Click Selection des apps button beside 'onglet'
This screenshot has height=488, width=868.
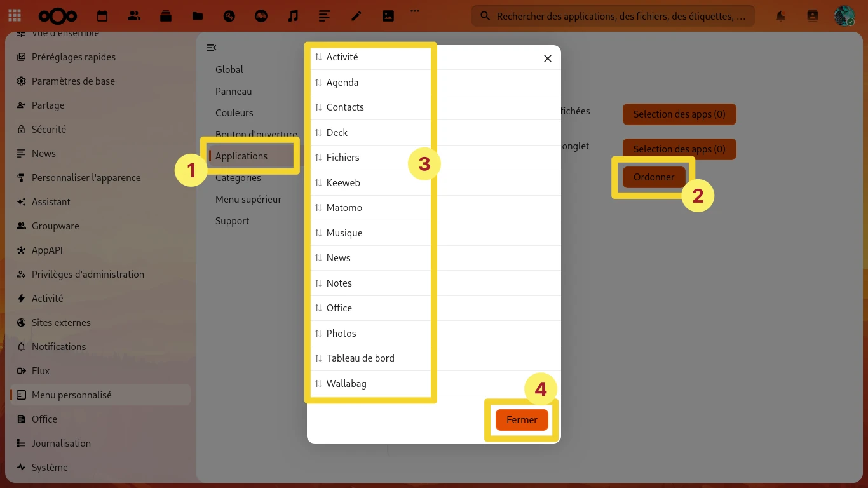(x=679, y=149)
